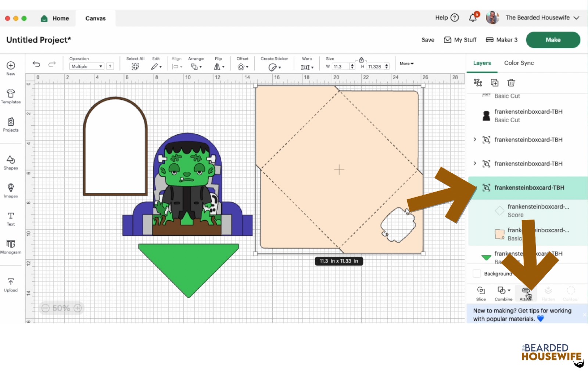The height and width of the screenshot is (374, 588).
Task: Switch to the Color Sync tab
Action: point(519,63)
